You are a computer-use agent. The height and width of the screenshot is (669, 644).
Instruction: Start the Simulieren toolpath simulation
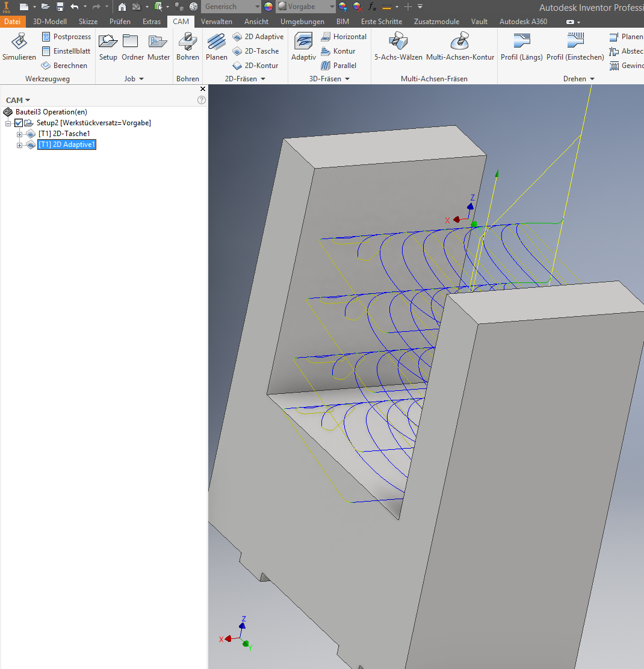[x=19, y=46]
